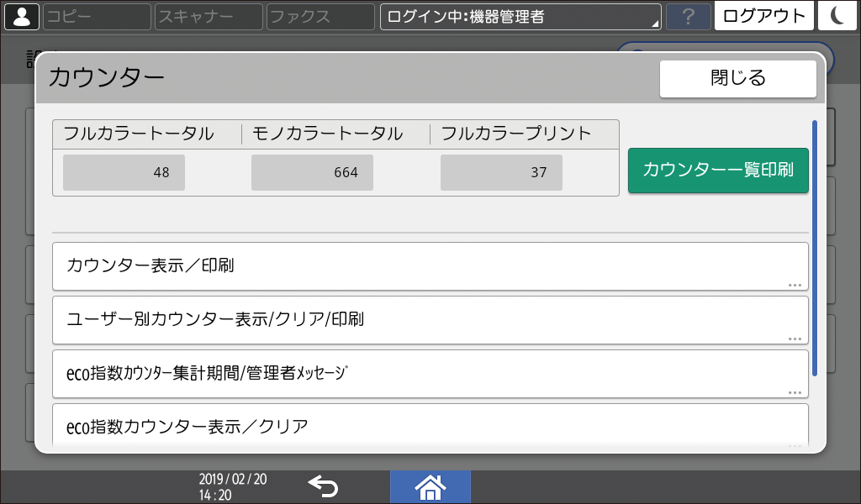Tap the user account icon in top left
The image size is (861, 504).
pyautogui.click(x=21, y=15)
